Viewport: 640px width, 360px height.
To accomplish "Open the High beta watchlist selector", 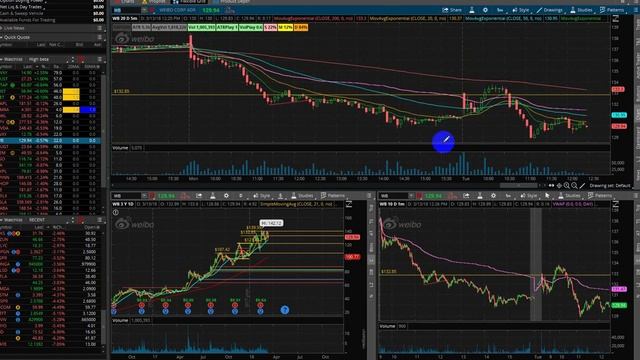I will tap(39, 60).
